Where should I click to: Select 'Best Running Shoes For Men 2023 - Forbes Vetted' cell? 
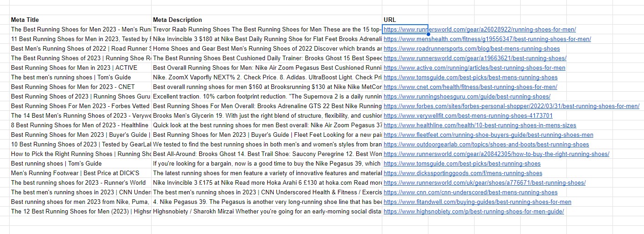81,106
